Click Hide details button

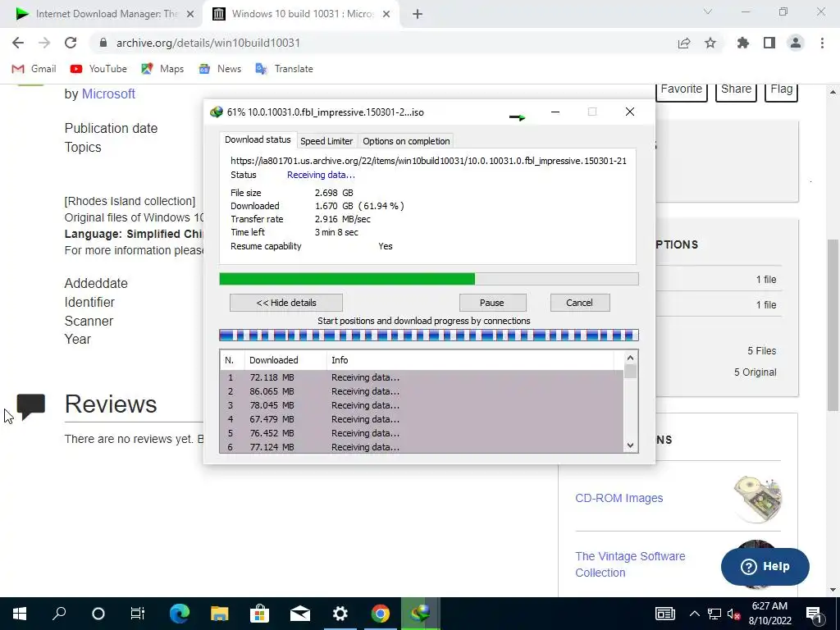coord(286,303)
